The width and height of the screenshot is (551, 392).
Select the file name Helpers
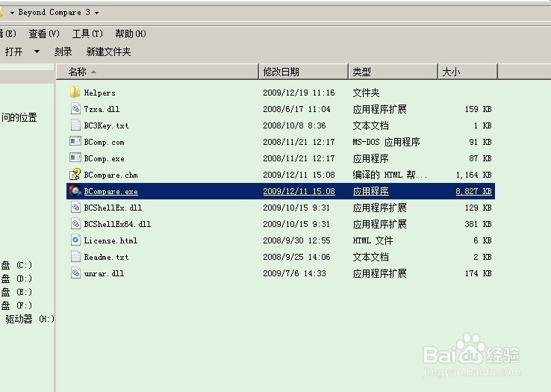coord(100,93)
